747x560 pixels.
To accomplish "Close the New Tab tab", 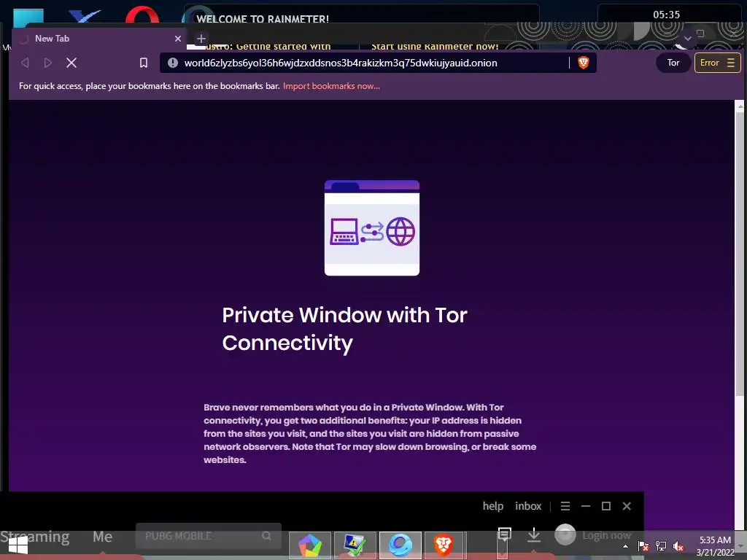I will click(178, 39).
